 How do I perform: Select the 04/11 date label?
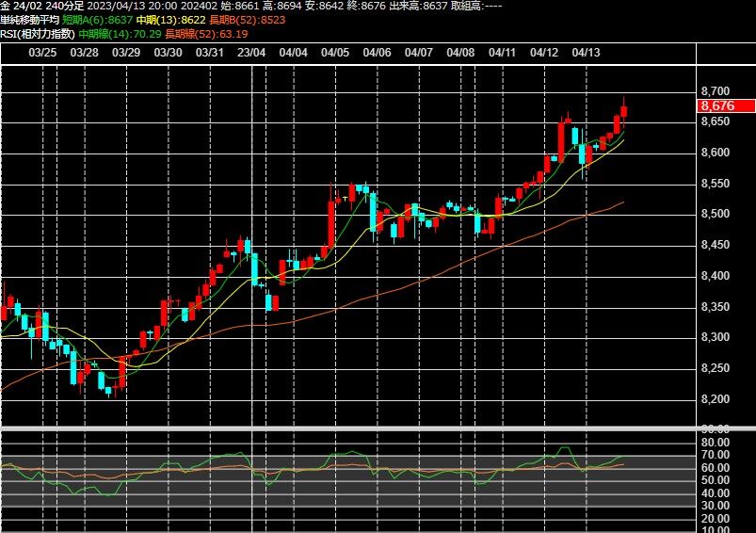(502, 53)
